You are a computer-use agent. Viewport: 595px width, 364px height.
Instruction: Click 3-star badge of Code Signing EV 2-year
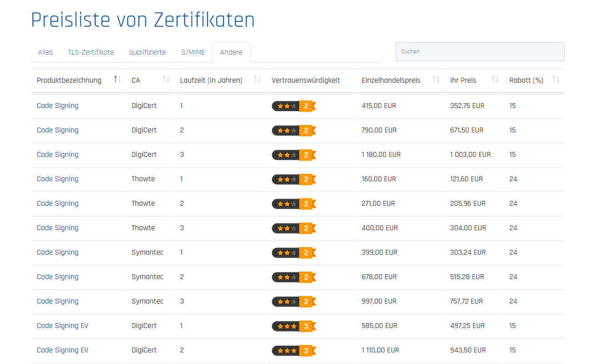point(294,351)
